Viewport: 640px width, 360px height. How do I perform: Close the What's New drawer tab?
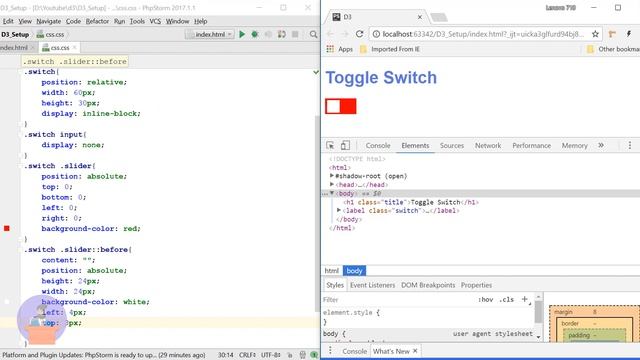click(415, 351)
